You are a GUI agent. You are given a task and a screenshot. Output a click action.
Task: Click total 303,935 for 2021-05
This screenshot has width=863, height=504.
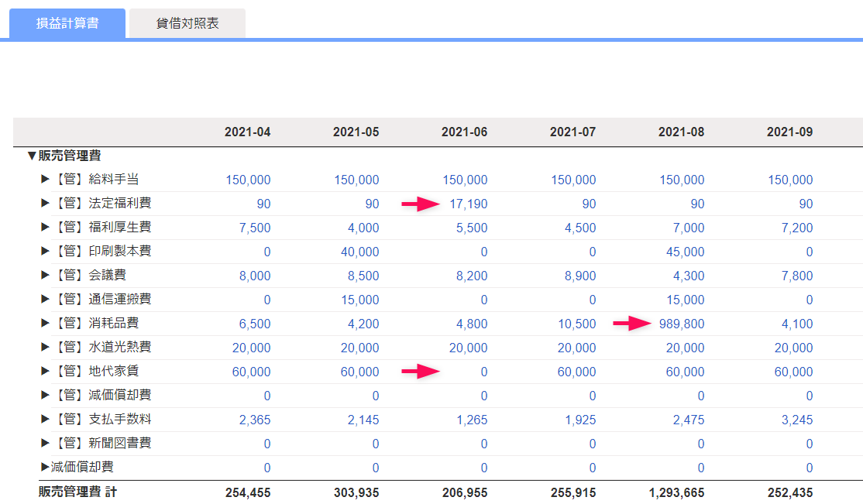coord(356,493)
